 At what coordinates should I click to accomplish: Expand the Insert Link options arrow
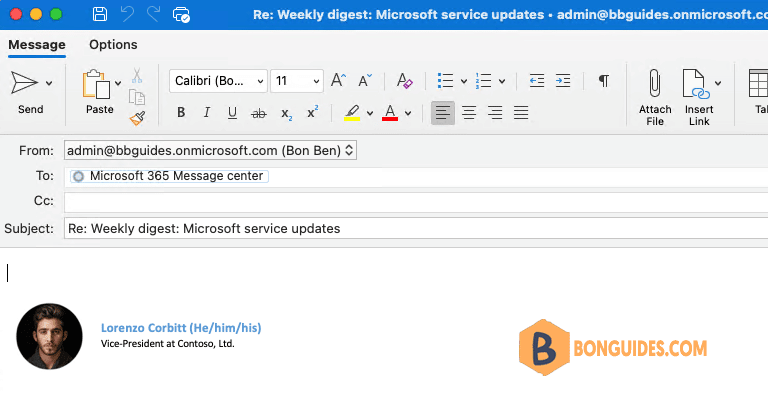click(x=718, y=83)
